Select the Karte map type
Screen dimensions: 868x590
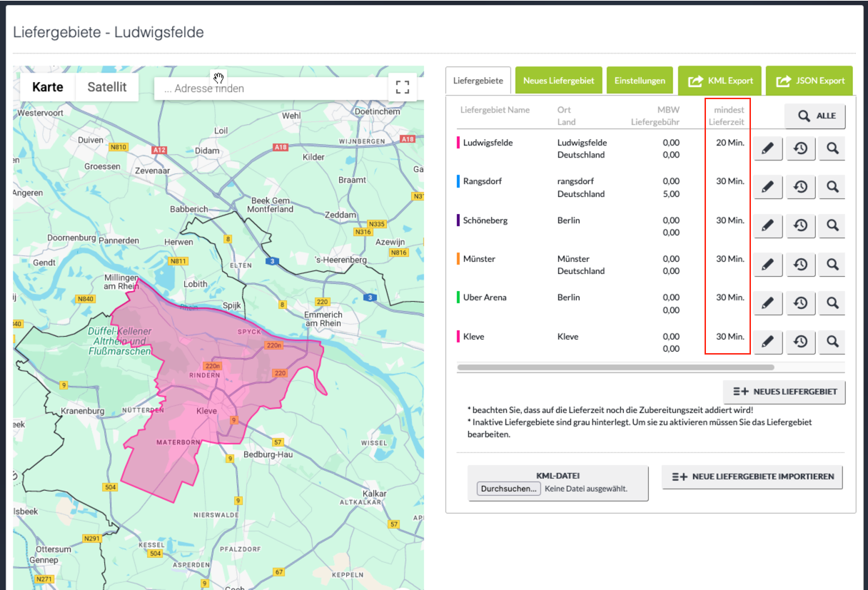coord(48,87)
